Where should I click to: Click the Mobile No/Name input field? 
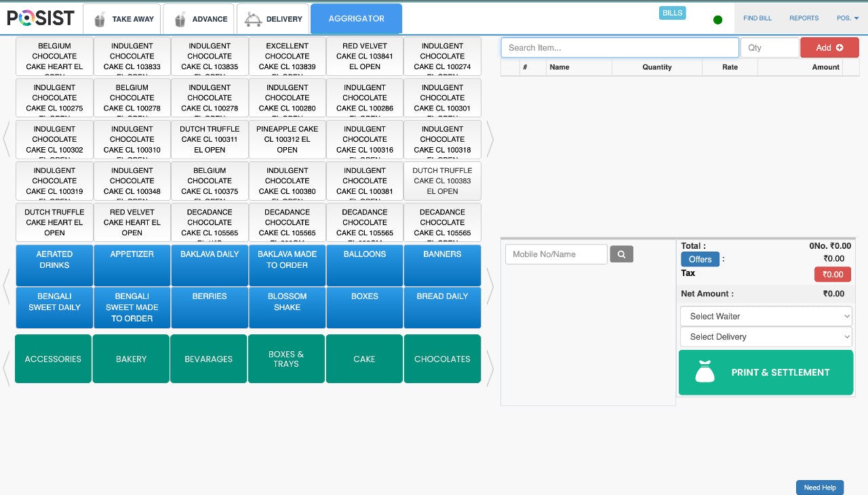(x=556, y=254)
